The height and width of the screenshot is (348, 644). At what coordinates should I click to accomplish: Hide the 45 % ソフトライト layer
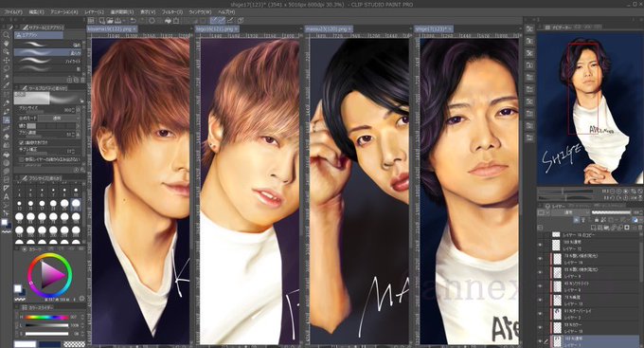(541, 286)
